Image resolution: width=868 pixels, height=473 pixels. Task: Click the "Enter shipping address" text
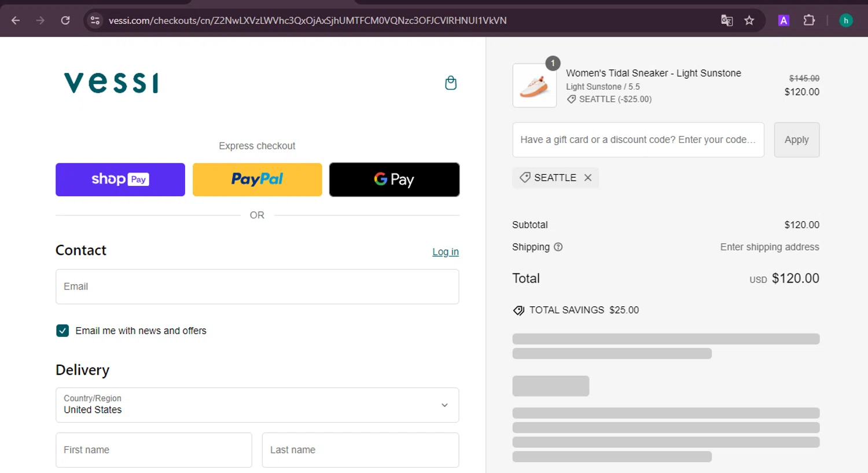pyautogui.click(x=770, y=247)
